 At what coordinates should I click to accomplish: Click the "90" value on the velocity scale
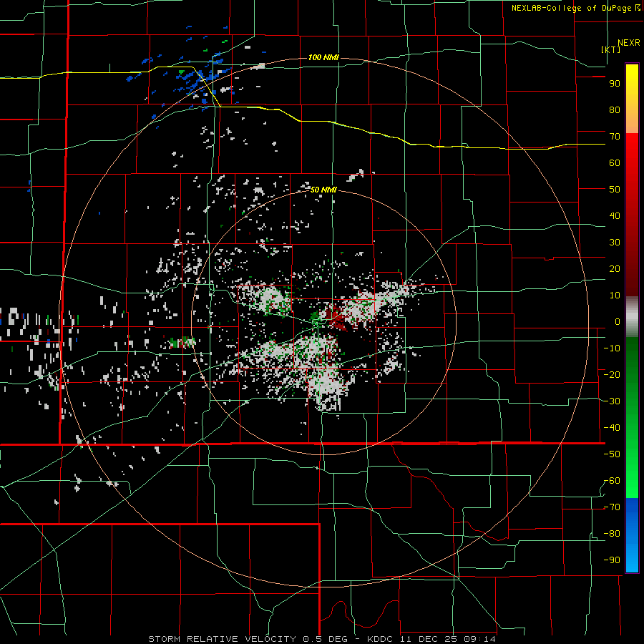pos(615,84)
